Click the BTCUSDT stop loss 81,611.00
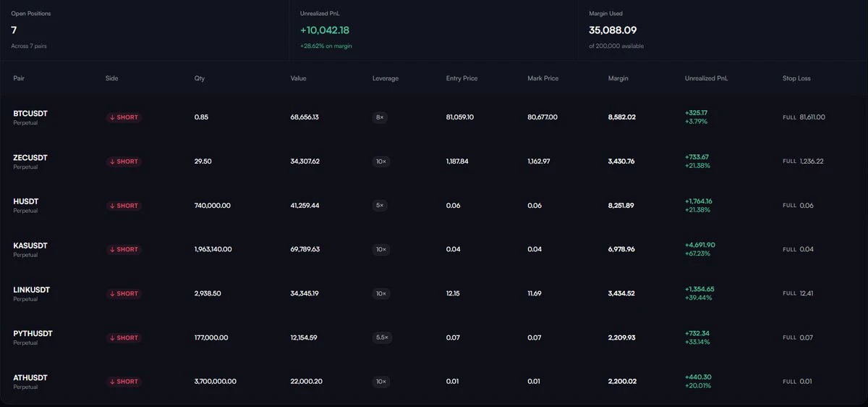Viewport: 868px width, 407px height. [x=812, y=117]
